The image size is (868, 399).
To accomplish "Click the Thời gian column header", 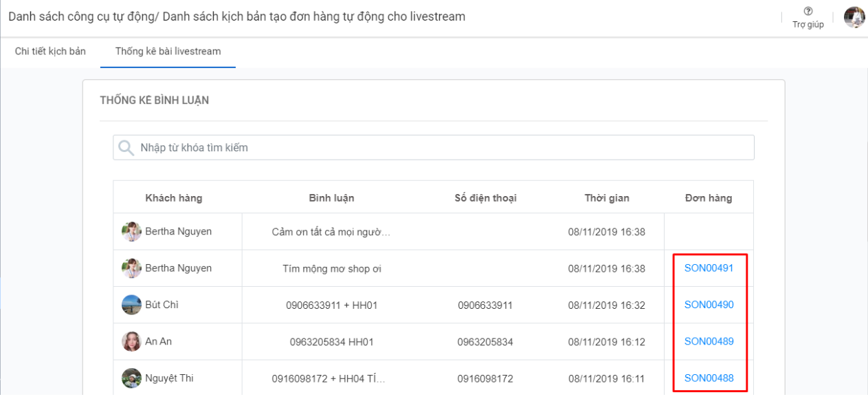I will click(x=606, y=198).
